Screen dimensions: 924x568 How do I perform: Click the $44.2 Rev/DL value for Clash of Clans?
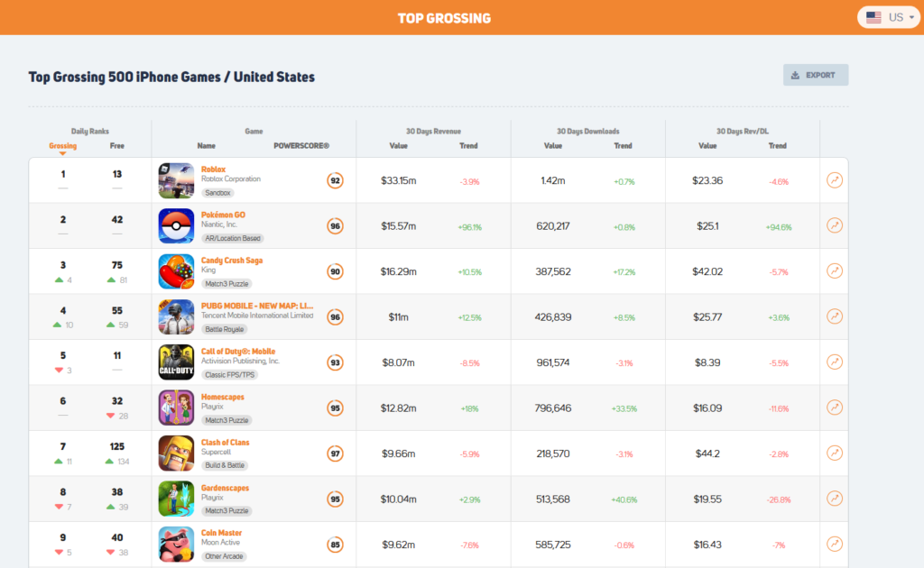click(x=707, y=453)
